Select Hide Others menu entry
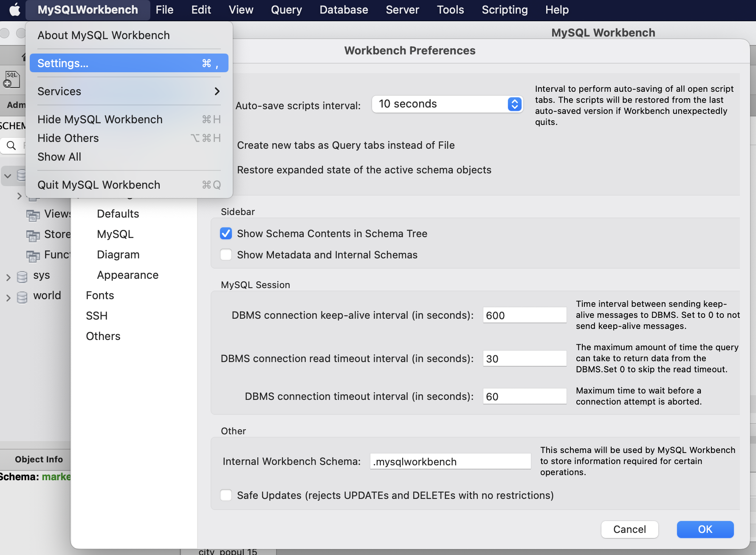This screenshot has width=756, height=555. [x=129, y=138]
